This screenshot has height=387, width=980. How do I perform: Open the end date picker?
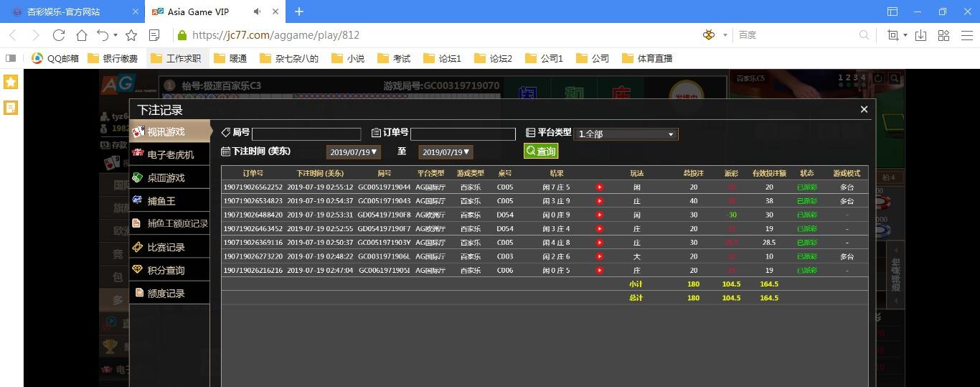(x=446, y=151)
